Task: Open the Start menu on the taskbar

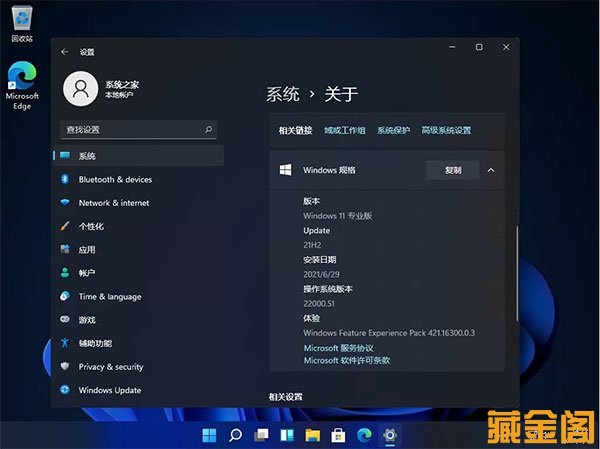Action: (x=209, y=435)
